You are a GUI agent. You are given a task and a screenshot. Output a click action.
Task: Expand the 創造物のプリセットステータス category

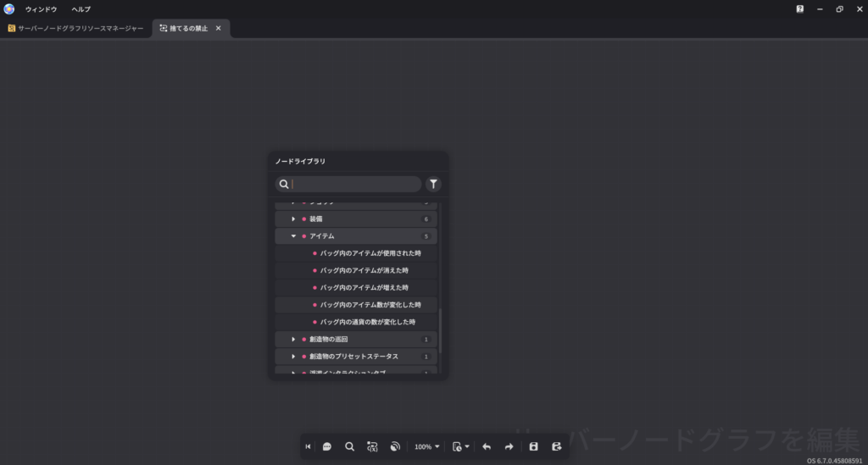pos(293,357)
